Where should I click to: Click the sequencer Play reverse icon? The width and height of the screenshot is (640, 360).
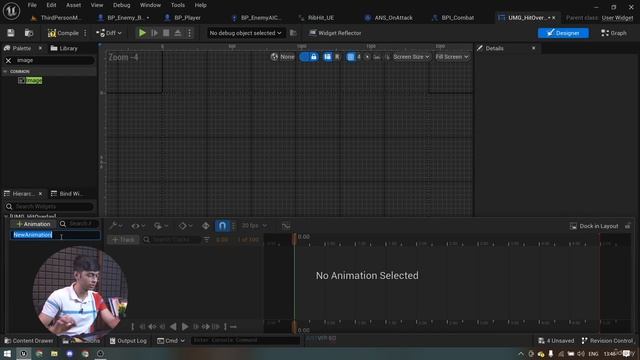[x=173, y=327]
